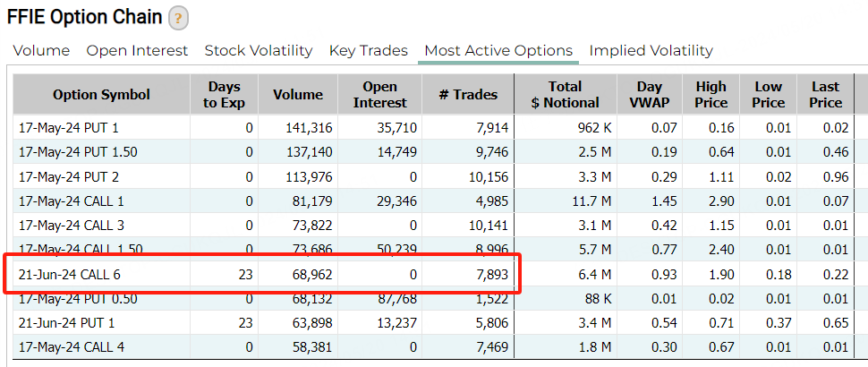Select the Most Active Options tab

click(x=498, y=51)
